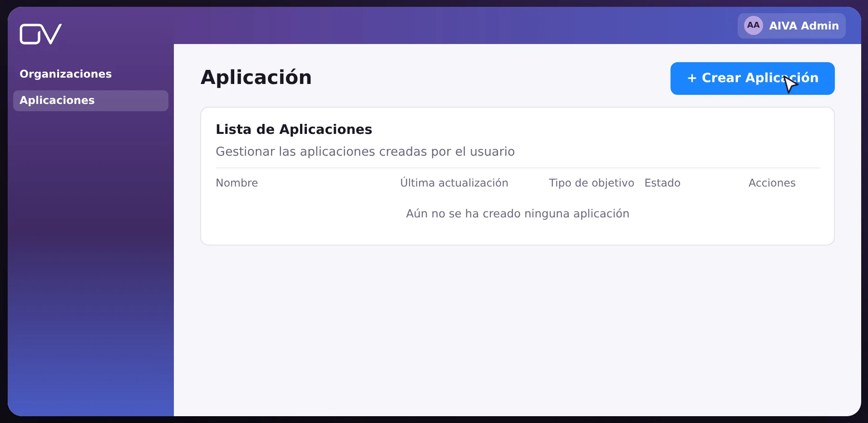Click the Tipo de objetivo column header

591,183
